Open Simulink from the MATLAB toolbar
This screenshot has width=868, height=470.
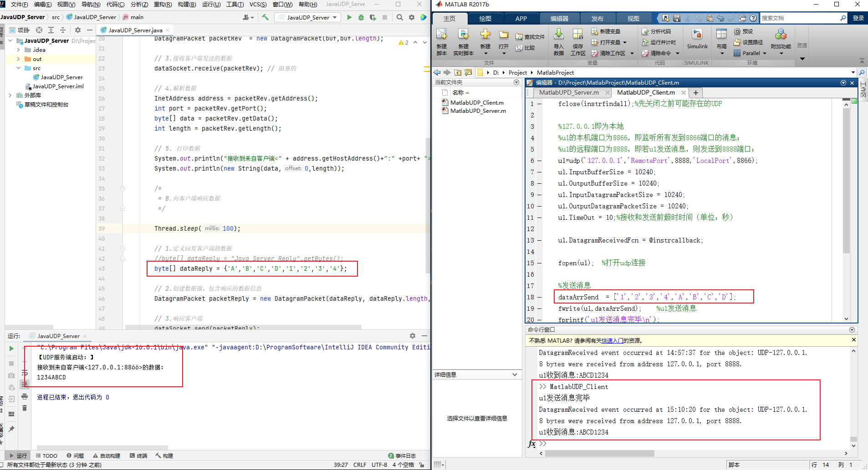click(x=697, y=40)
